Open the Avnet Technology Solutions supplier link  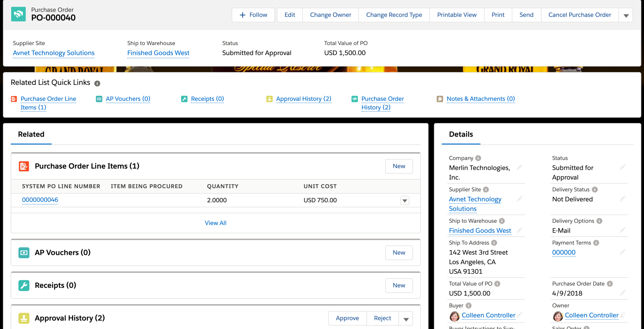tap(54, 53)
